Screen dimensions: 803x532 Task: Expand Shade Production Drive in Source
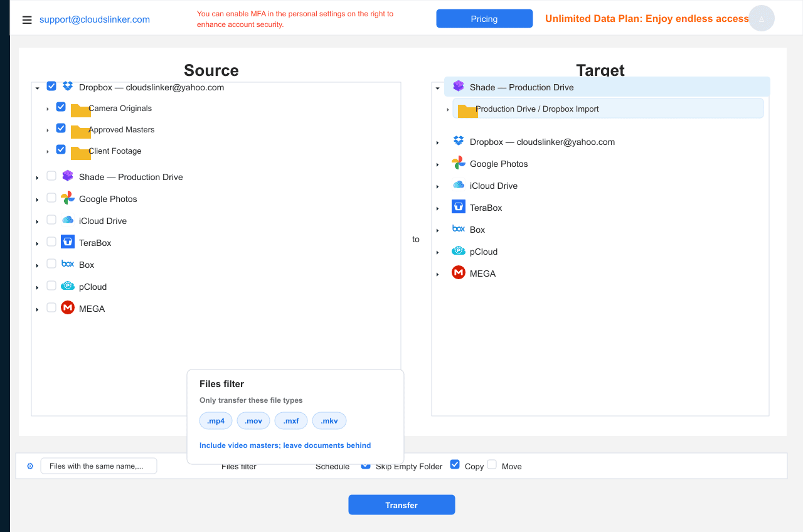[x=38, y=178]
